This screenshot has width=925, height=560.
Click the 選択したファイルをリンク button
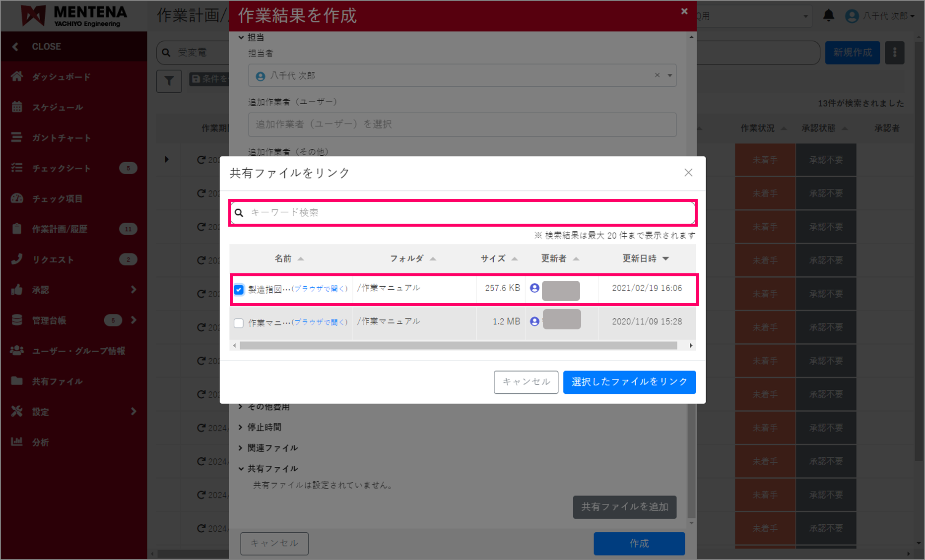pyautogui.click(x=629, y=382)
